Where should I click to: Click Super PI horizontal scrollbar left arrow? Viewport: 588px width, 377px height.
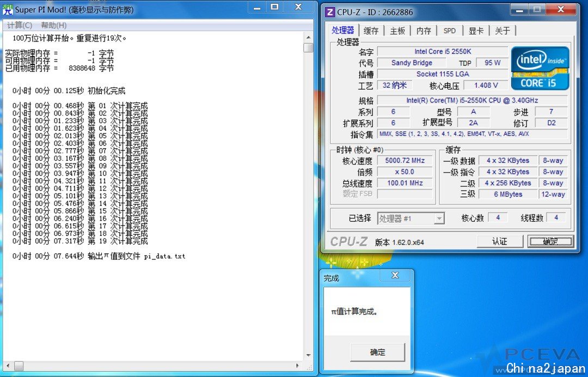click(x=9, y=366)
